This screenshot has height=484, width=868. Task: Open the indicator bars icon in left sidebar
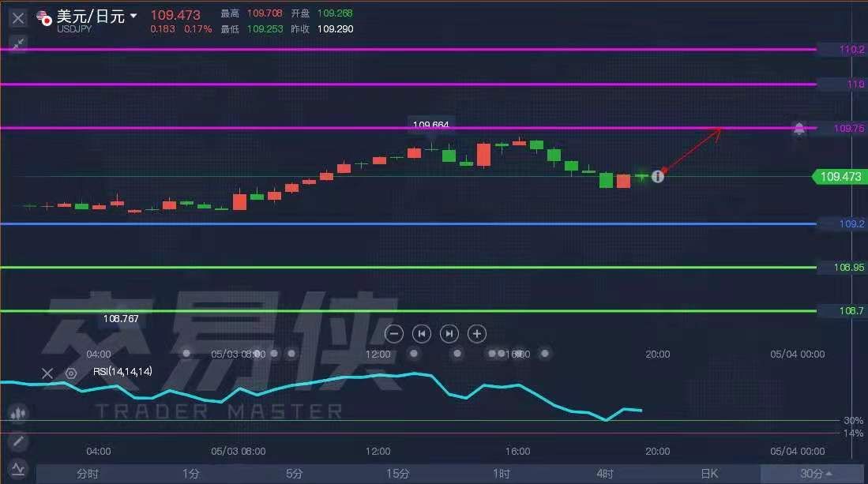coord(17,412)
